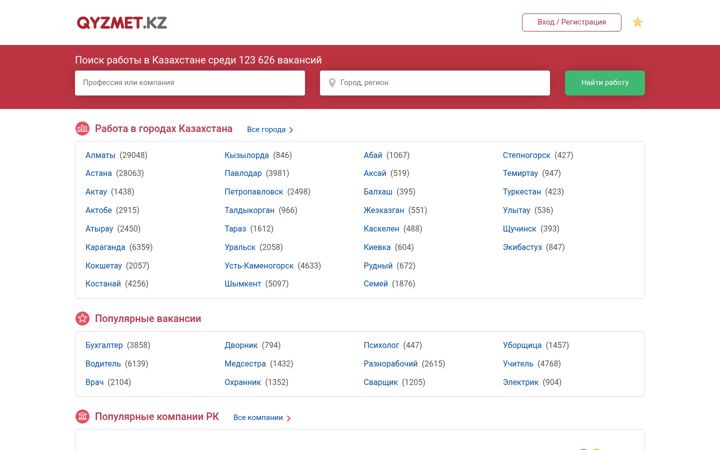Open the Абай city link
Image resolution: width=720 pixels, height=450 pixels.
373,155
